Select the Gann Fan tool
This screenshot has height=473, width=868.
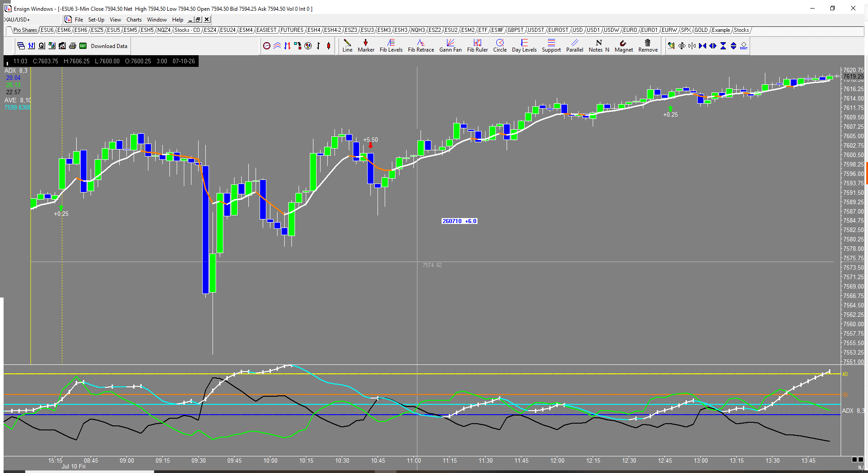pyautogui.click(x=451, y=46)
